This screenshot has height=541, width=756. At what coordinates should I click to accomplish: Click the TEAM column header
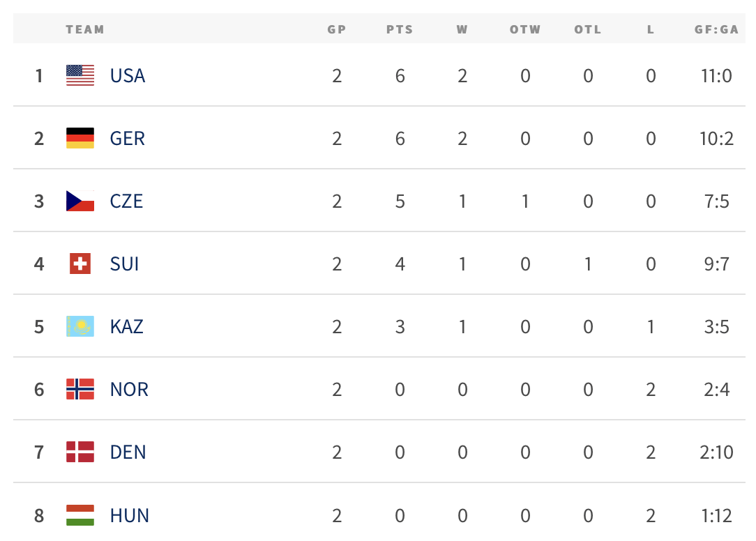[x=85, y=29]
